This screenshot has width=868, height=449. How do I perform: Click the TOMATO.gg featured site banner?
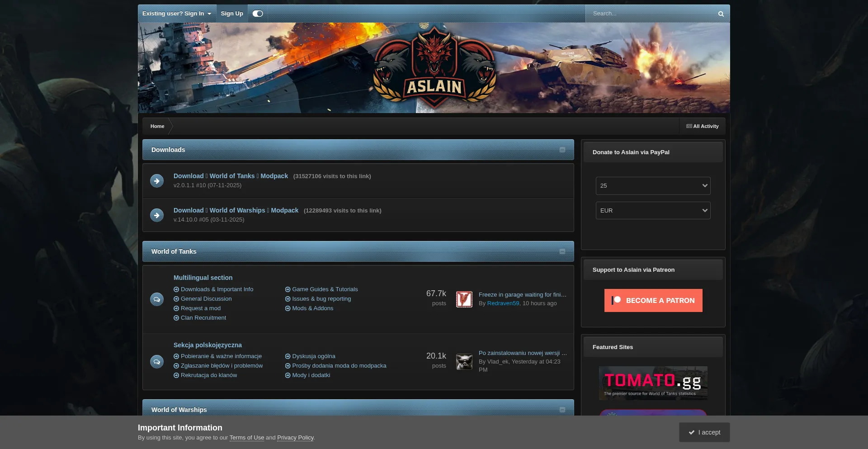(653, 383)
